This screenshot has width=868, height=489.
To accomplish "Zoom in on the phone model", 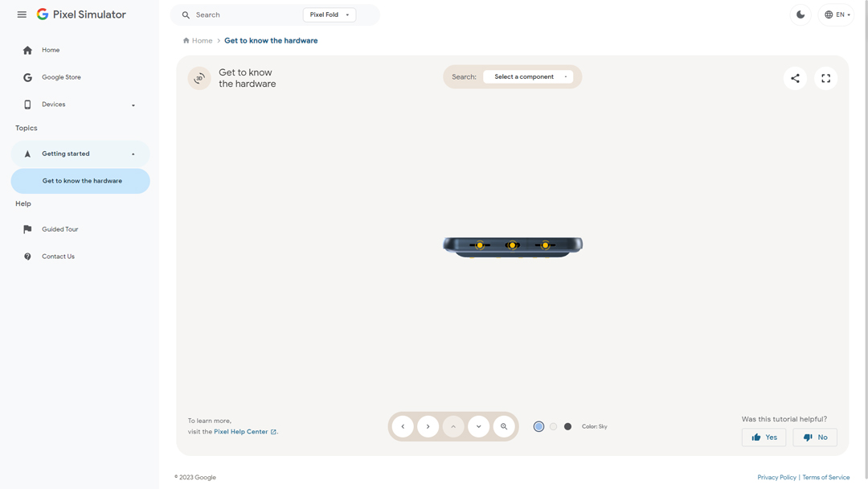I will (504, 426).
